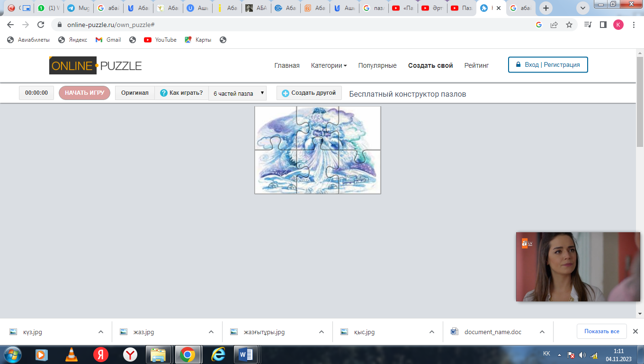Open Windows Explorer folder on taskbar

click(158, 355)
